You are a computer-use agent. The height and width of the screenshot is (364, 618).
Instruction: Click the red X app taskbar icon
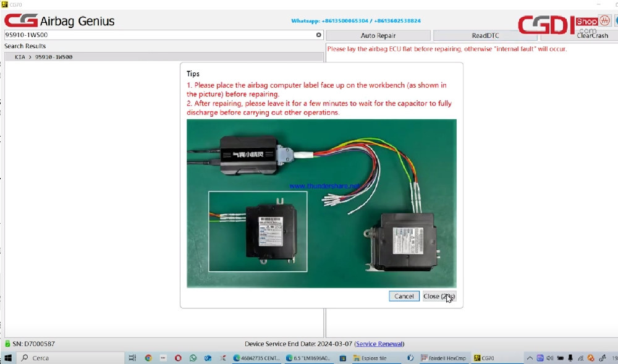click(222, 358)
